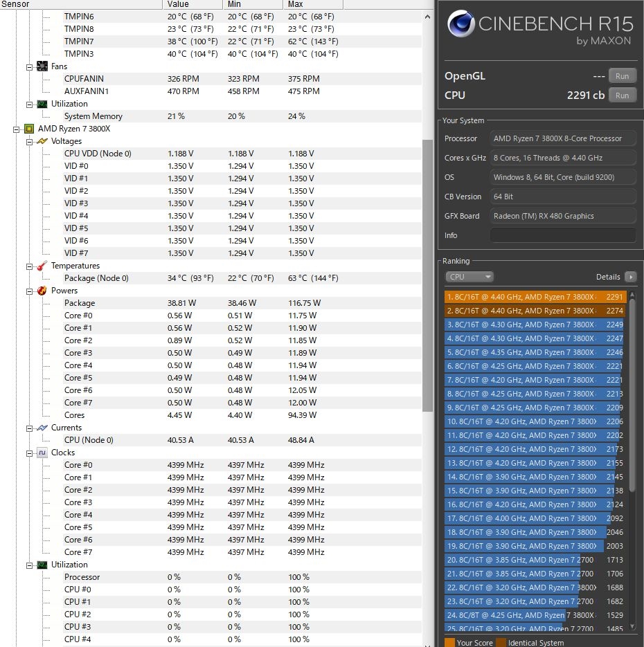Click the Min column header
The height and width of the screenshot is (647, 644).
point(253,4)
